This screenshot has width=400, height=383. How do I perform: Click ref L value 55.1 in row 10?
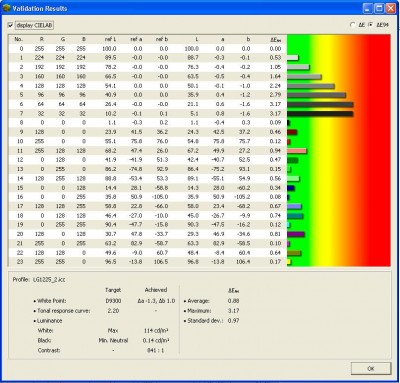pos(111,141)
